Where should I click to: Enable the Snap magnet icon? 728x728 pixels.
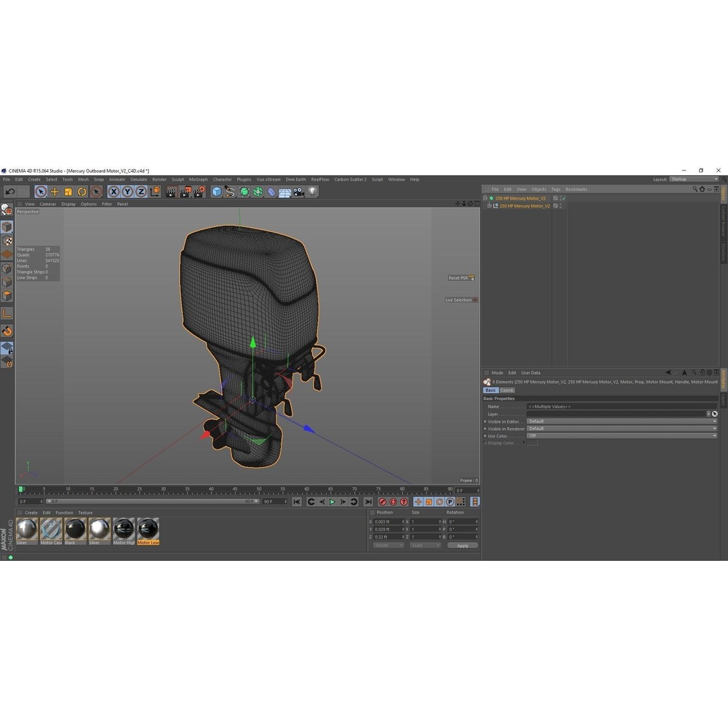tap(7, 331)
